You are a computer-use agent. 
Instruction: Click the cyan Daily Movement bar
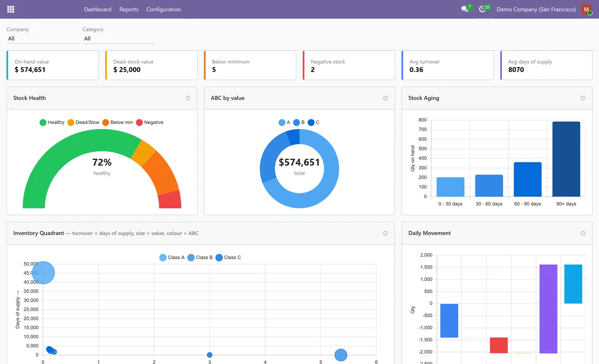click(x=573, y=284)
